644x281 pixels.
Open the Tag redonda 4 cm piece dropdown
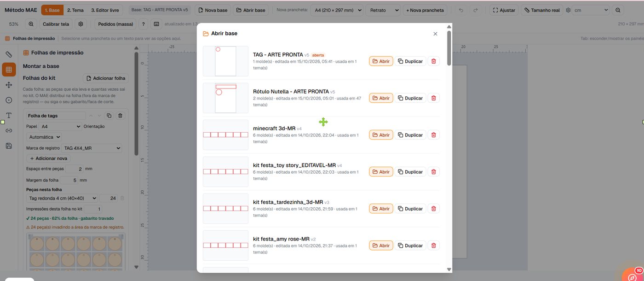coord(62,198)
